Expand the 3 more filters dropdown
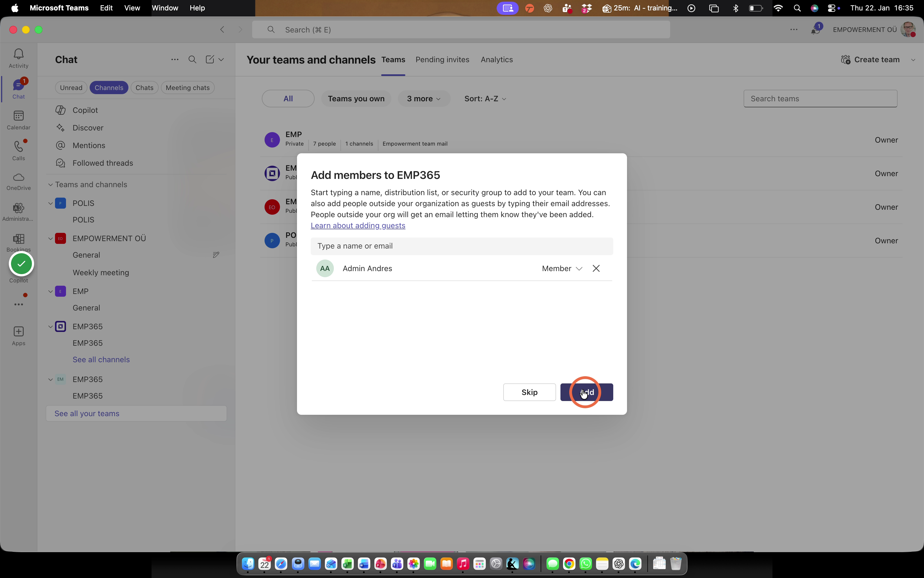 [424, 99]
